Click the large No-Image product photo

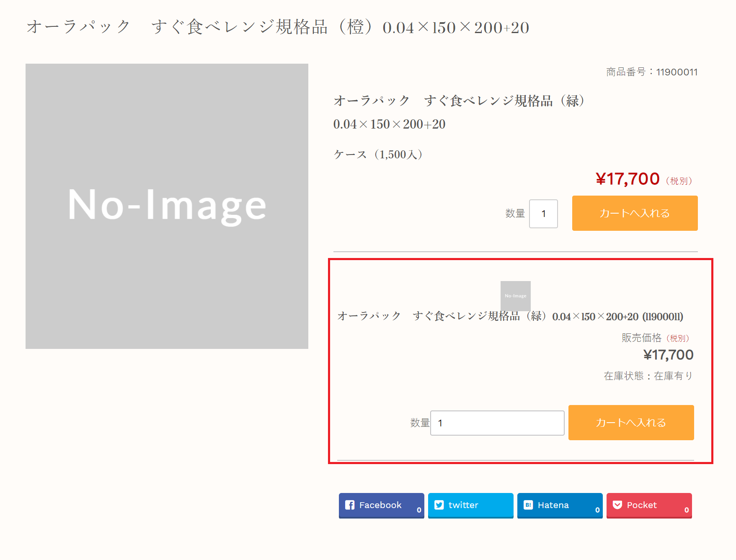(x=167, y=206)
